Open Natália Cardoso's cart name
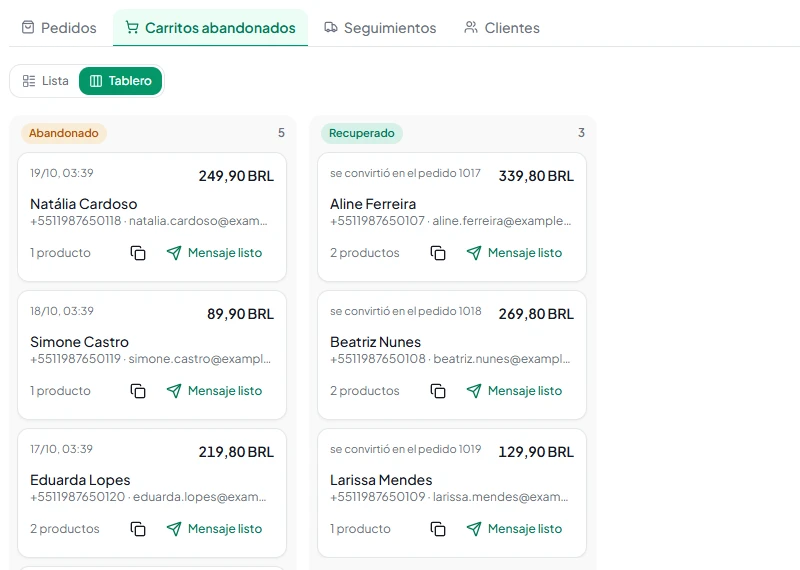This screenshot has width=800, height=570. (84, 204)
